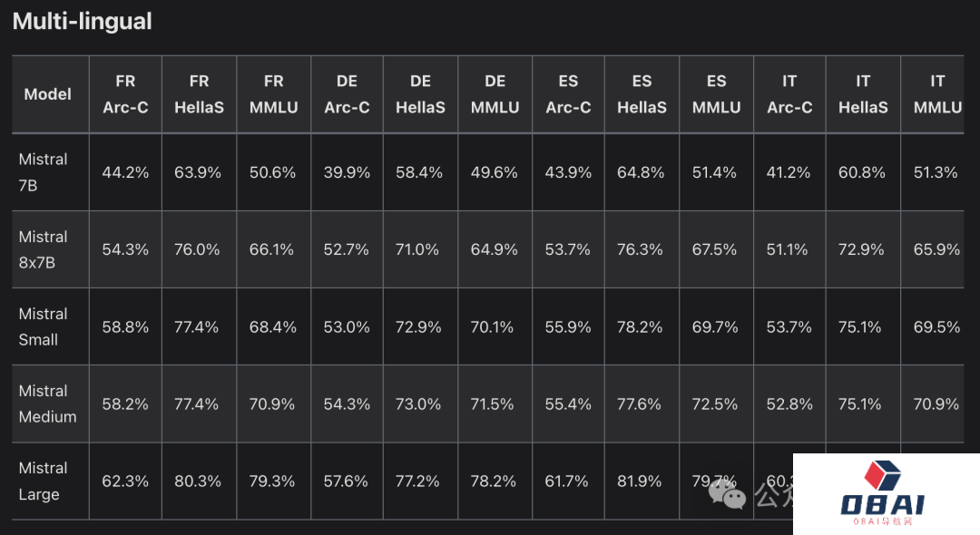Click the Model column header
This screenshot has height=535, width=980.
point(48,94)
